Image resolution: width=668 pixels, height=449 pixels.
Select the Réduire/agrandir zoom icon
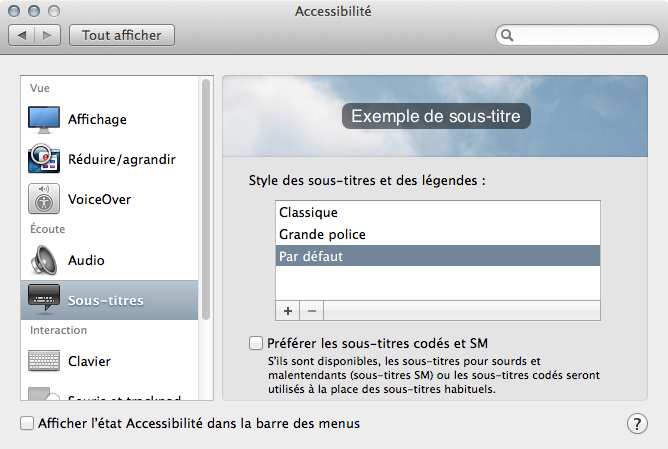click(44, 160)
